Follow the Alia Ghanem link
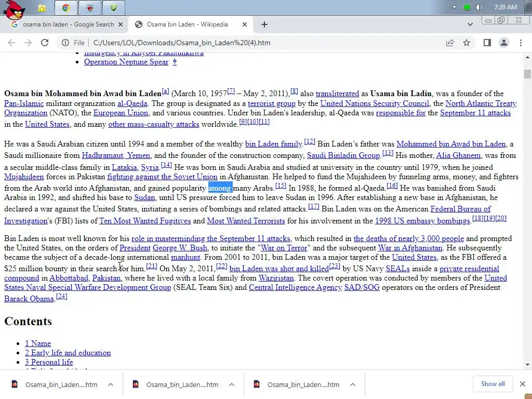The image size is (532, 399). (458, 155)
